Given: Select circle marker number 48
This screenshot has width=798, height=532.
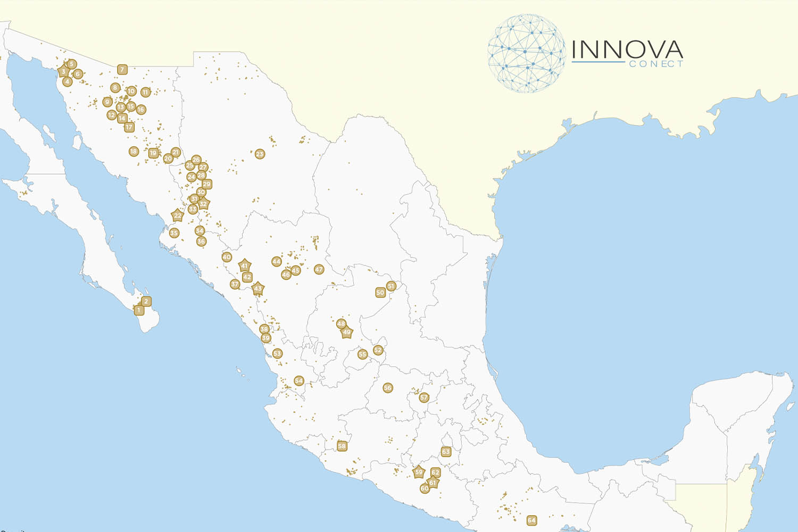Looking at the screenshot, I should (x=341, y=323).
